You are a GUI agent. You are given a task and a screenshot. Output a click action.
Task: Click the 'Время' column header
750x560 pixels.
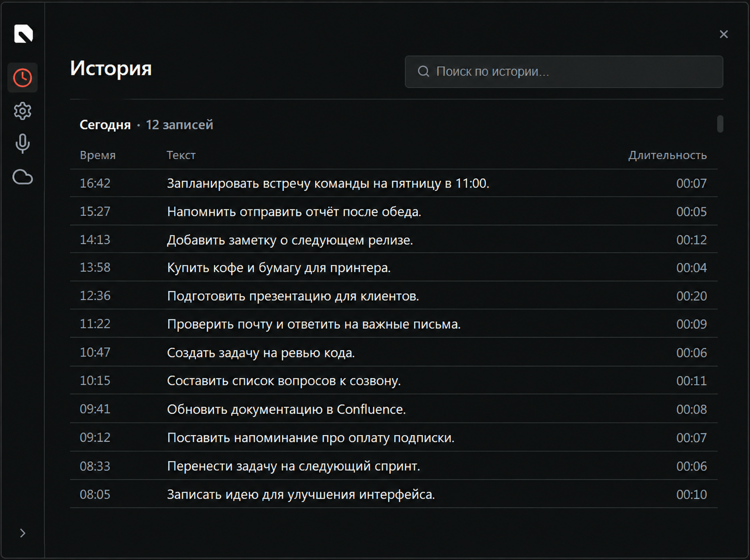coord(98,155)
